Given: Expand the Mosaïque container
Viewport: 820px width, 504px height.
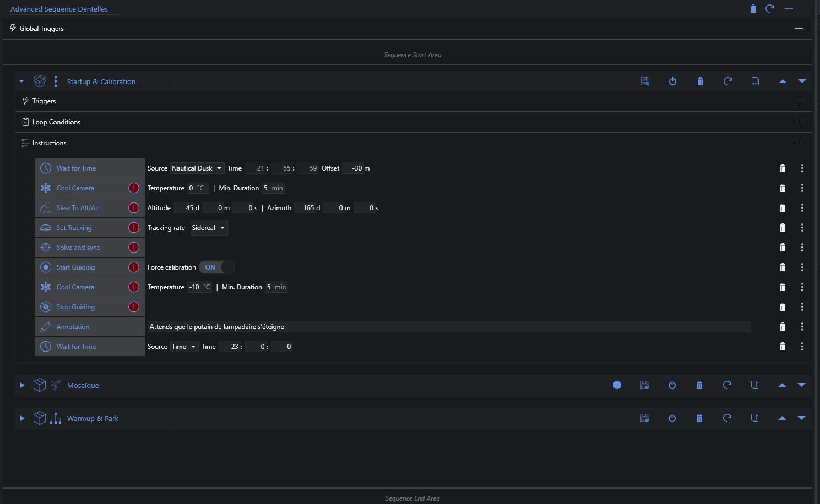Looking at the screenshot, I should (22, 385).
